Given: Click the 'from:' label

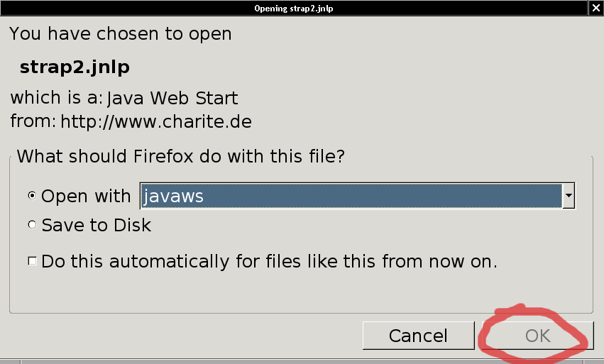Looking at the screenshot, I should point(33,121).
